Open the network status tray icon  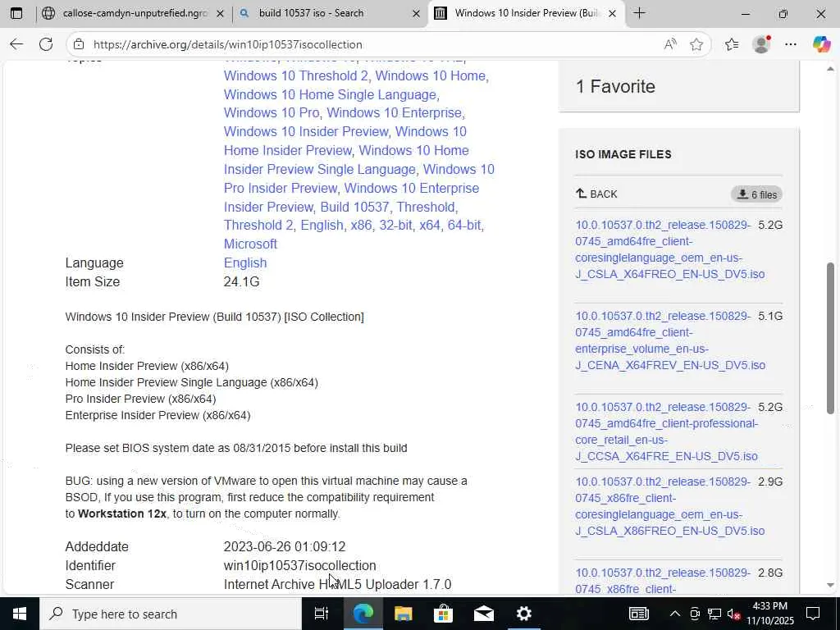pos(714,614)
